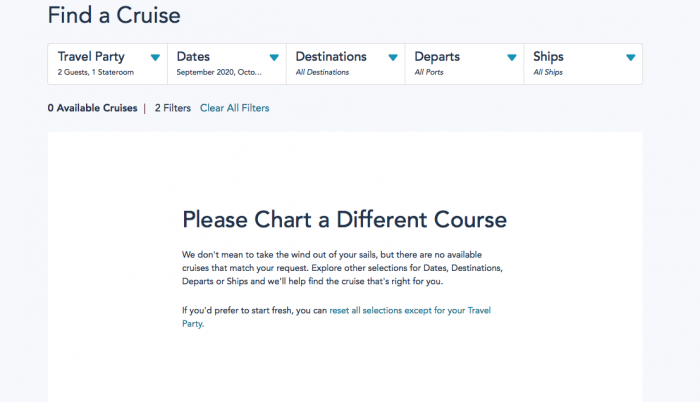Click the '2 Filters' indicator
The image size is (700, 402).
pyautogui.click(x=172, y=108)
